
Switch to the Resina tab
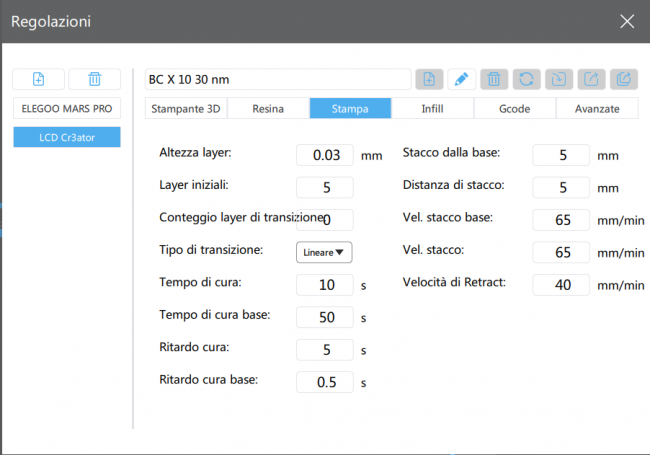click(268, 108)
